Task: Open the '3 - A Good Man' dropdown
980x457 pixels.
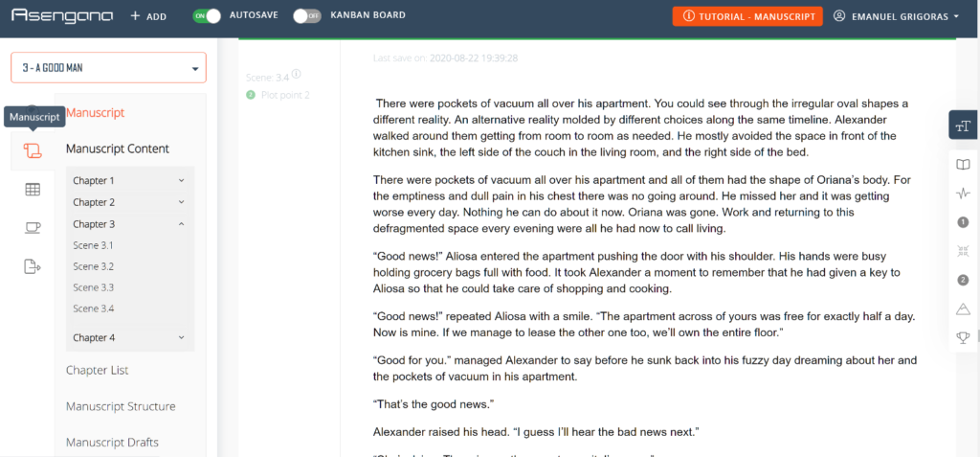Action: (108, 68)
